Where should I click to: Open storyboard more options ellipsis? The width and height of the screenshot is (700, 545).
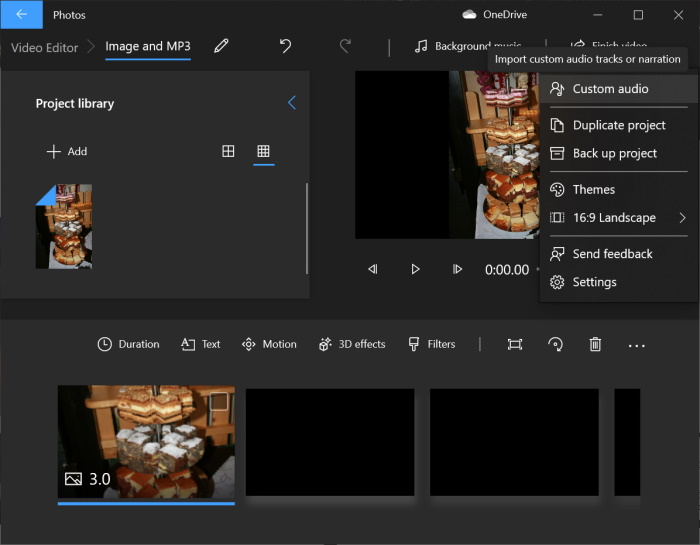point(636,344)
